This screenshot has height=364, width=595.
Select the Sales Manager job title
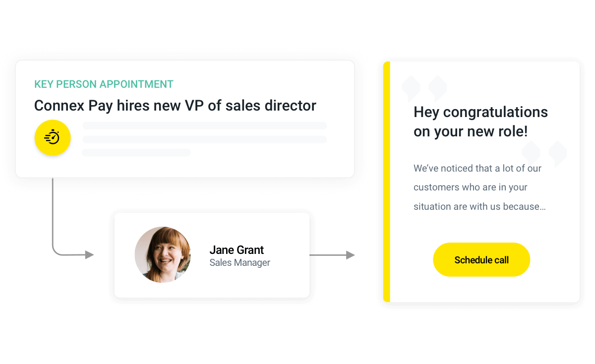click(239, 263)
